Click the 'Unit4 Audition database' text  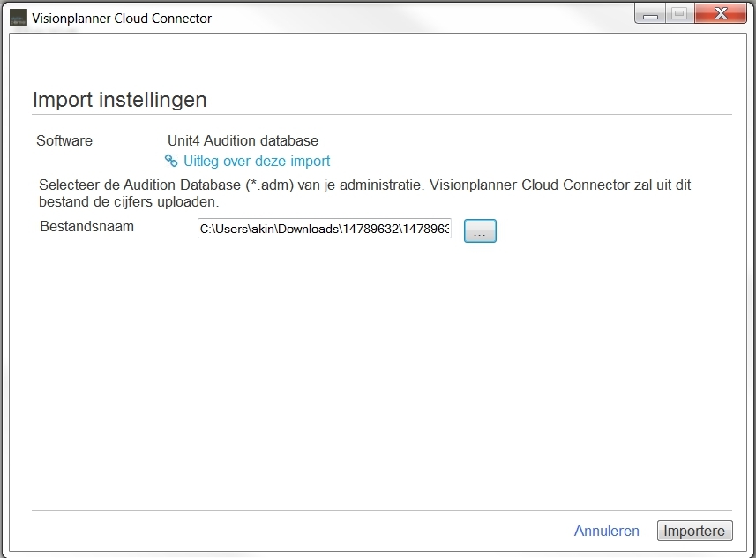243,140
